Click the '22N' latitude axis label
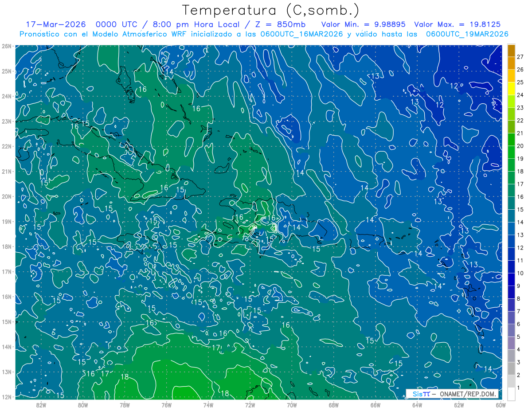This screenshot has height=411, width=532. pyautogui.click(x=6, y=146)
